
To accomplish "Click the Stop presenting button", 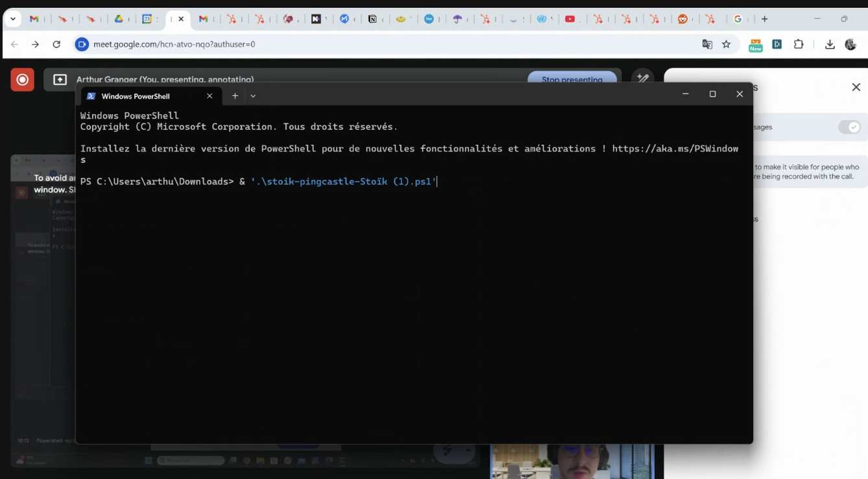I will [572, 79].
